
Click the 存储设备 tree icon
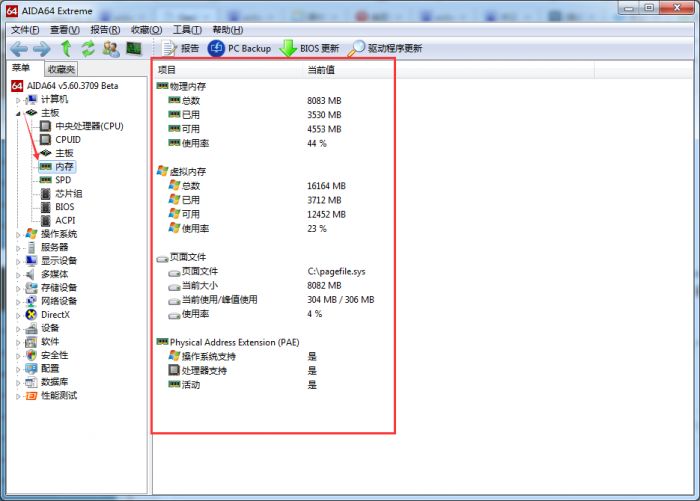pyautogui.click(x=31, y=288)
